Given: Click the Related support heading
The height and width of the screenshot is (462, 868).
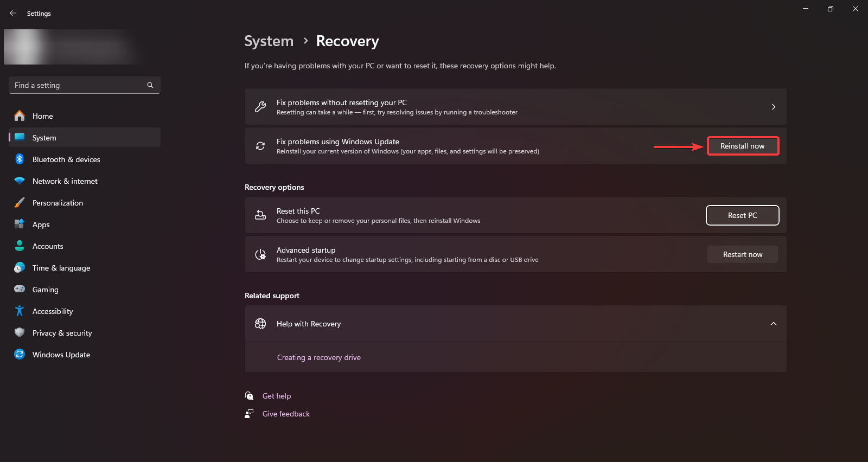Looking at the screenshot, I should (272, 296).
